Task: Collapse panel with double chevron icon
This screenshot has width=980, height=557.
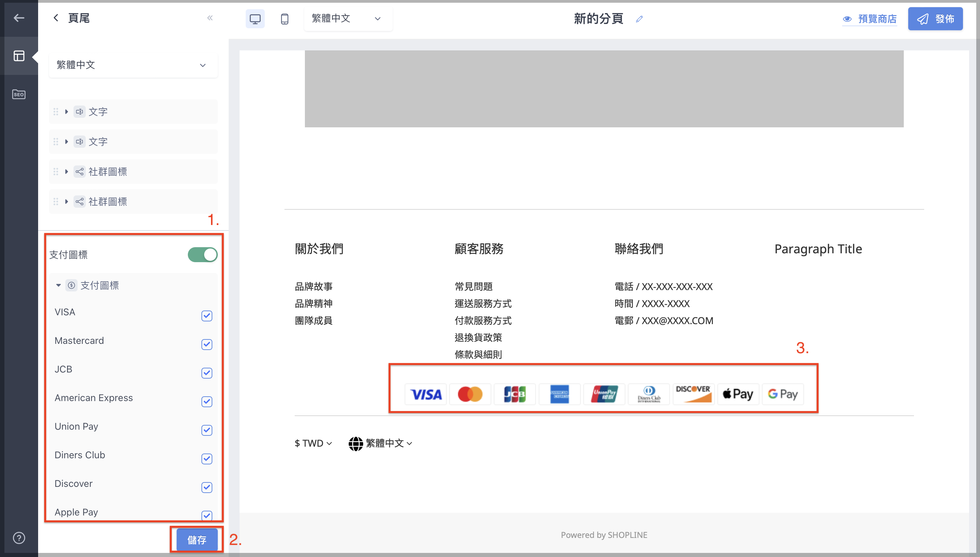Action: coord(210,18)
